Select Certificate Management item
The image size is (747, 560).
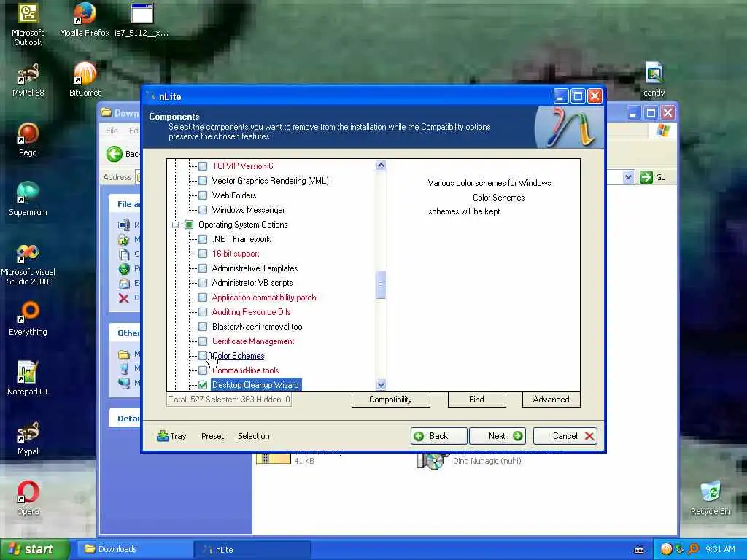click(253, 341)
